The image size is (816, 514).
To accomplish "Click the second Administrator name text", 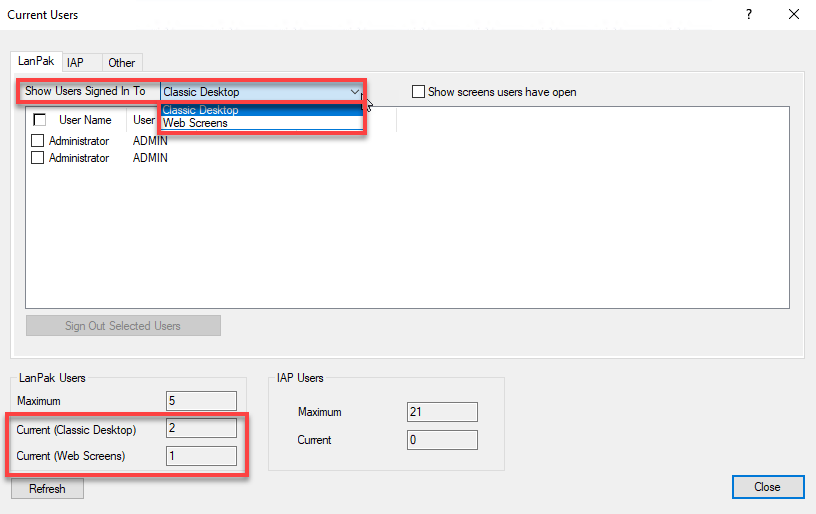I will tap(79, 158).
